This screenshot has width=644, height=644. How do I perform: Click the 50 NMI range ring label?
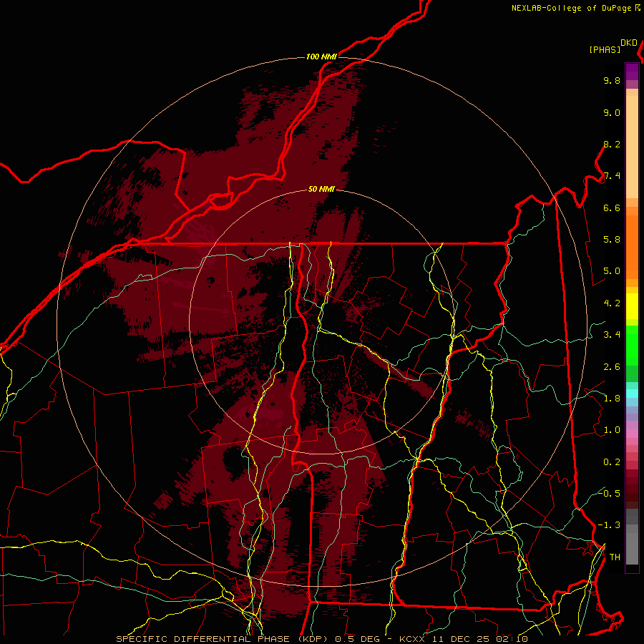coord(321,190)
